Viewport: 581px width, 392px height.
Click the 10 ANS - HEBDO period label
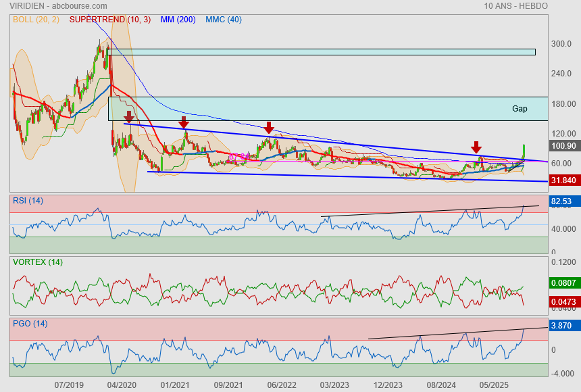click(515, 6)
